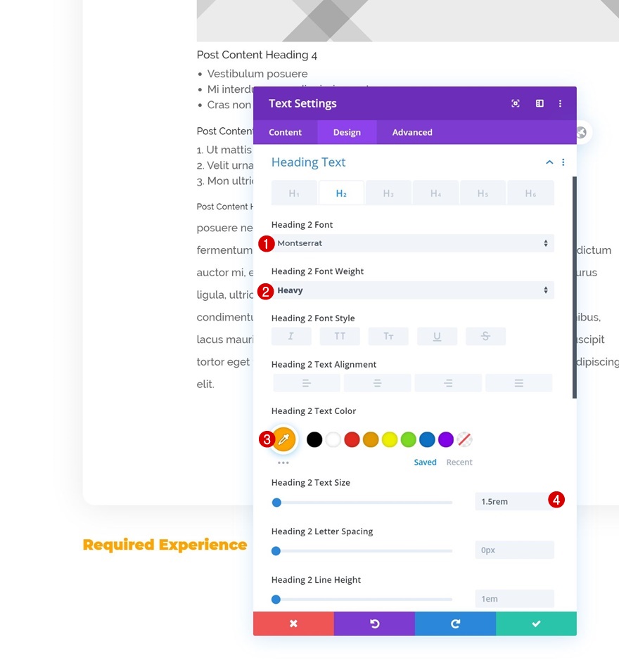
Task: Show Recent colors list
Action: (x=459, y=463)
